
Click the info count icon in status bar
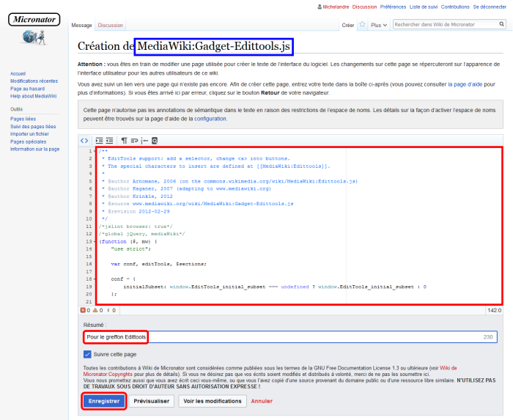(108, 310)
